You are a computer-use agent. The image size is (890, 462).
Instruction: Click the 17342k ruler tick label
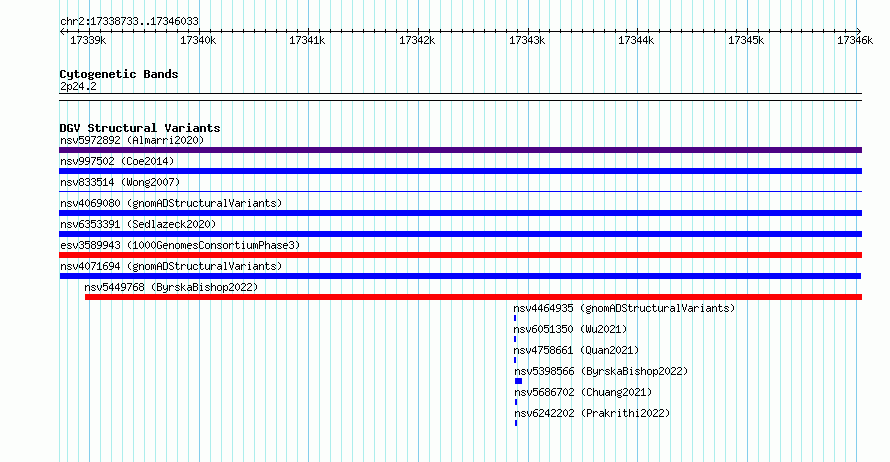click(x=417, y=40)
